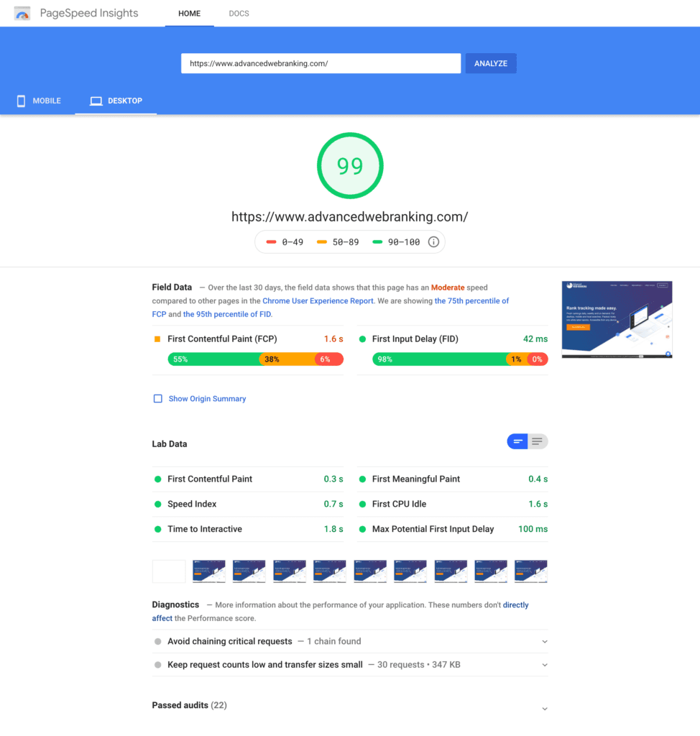
Task: Click the first blank filmstrip frame
Action: pos(169,571)
